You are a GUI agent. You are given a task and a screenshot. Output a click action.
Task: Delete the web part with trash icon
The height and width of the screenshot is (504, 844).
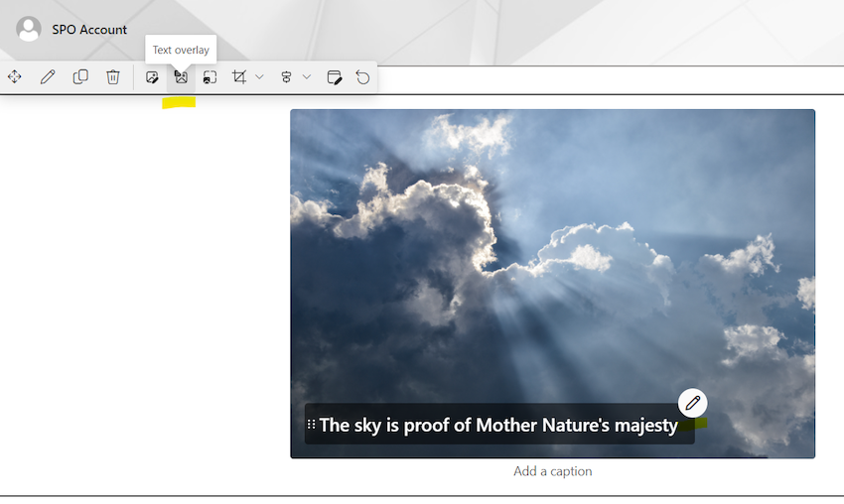click(113, 77)
